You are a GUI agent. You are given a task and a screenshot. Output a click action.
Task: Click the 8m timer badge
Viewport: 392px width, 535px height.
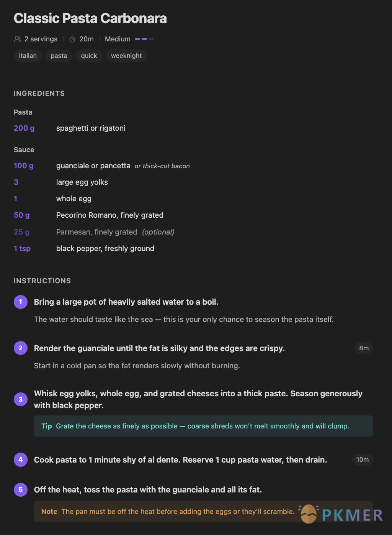364,348
